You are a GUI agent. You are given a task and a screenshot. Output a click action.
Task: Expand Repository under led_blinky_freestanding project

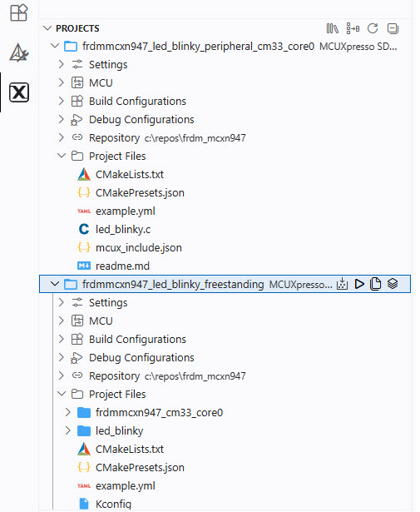[61, 375]
